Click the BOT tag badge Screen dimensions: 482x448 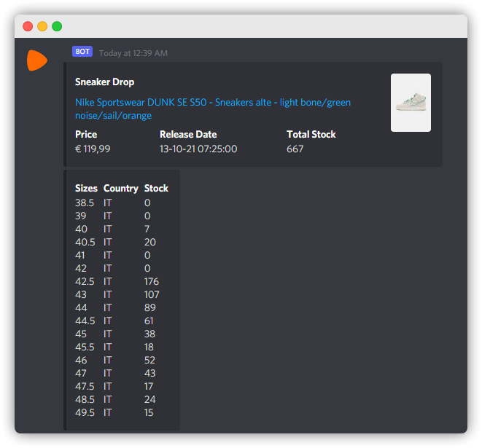82,52
